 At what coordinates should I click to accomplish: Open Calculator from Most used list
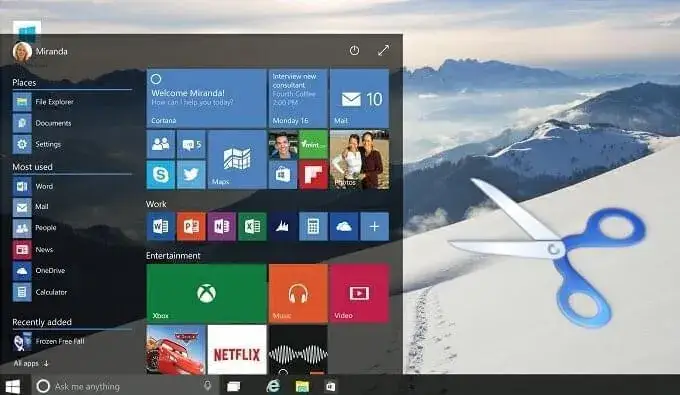click(x=40, y=292)
